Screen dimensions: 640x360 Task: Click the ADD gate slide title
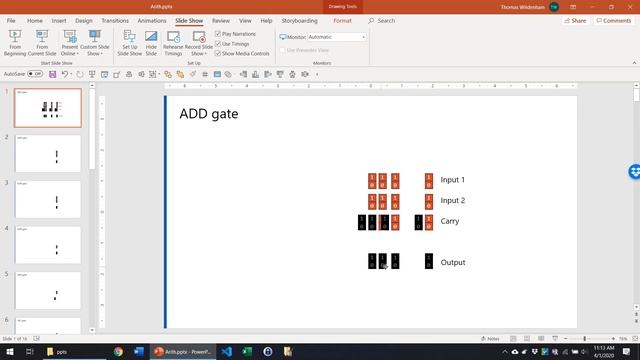coord(209,114)
